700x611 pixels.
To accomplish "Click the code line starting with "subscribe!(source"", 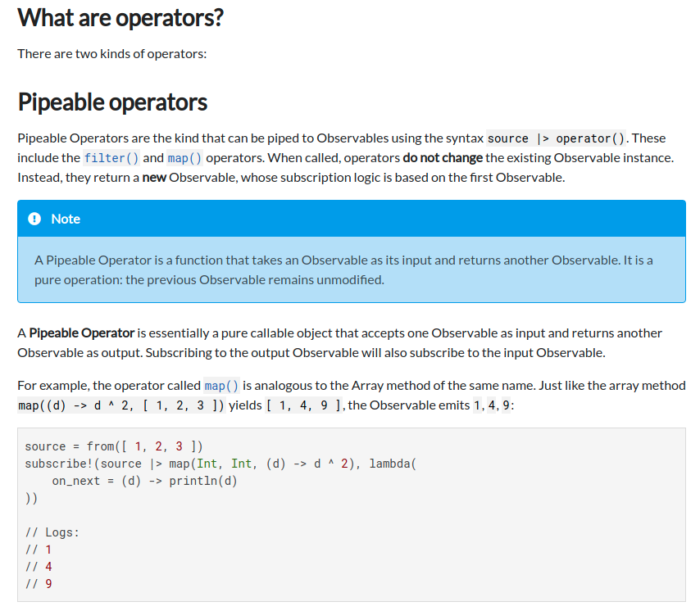I will point(220,464).
